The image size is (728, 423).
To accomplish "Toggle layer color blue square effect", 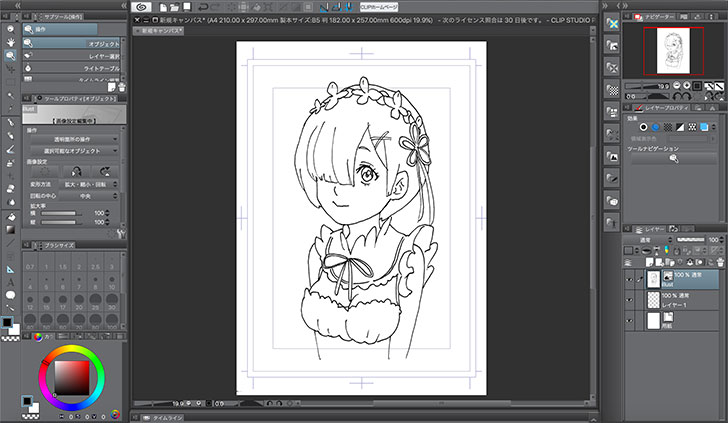I will (x=704, y=127).
